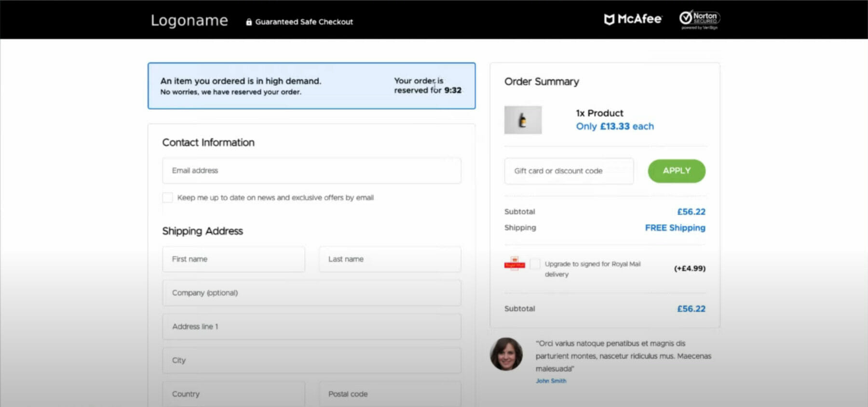The height and width of the screenshot is (407, 868).
Task: Click into the First name field
Action: (x=233, y=259)
